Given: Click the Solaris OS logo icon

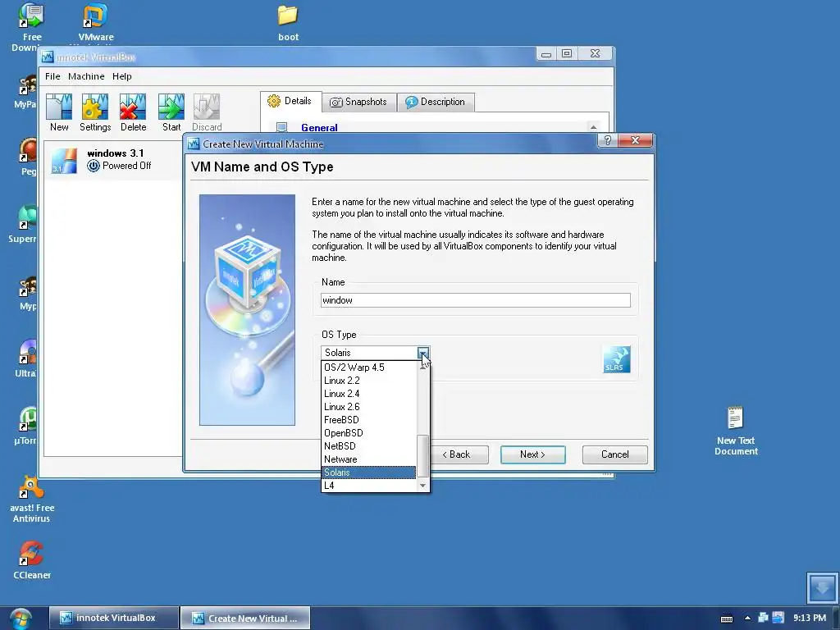Looking at the screenshot, I should [x=616, y=359].
